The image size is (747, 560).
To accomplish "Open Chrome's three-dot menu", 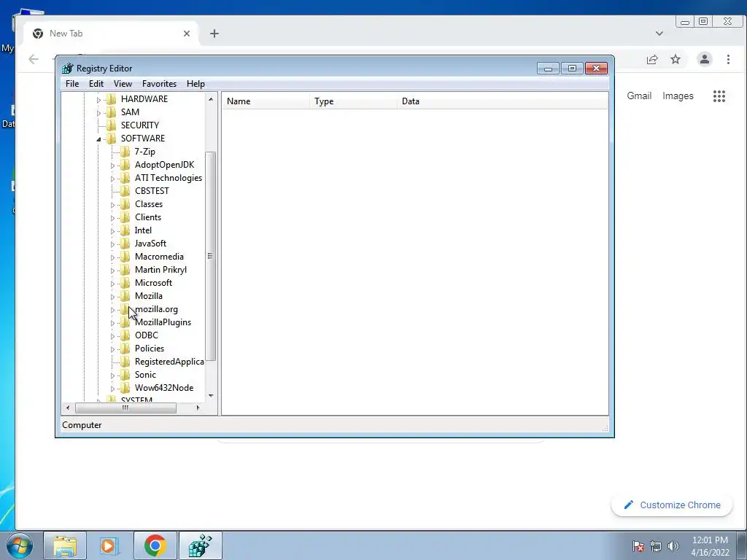I will pyautogui.click(x=729, y=59).
